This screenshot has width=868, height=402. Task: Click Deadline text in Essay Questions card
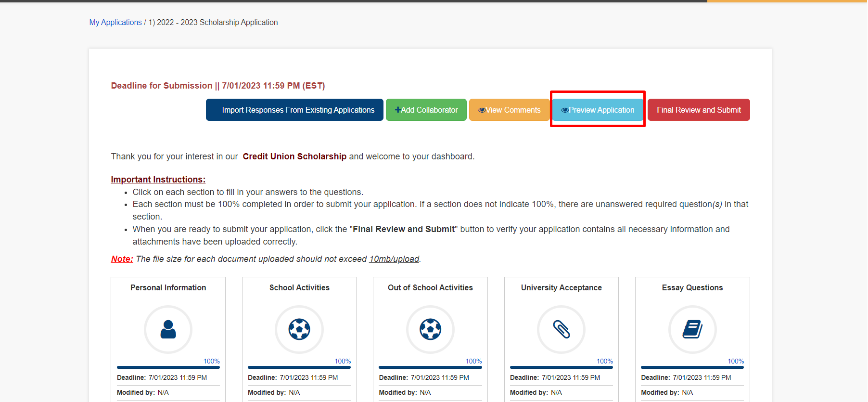[686, 378]
